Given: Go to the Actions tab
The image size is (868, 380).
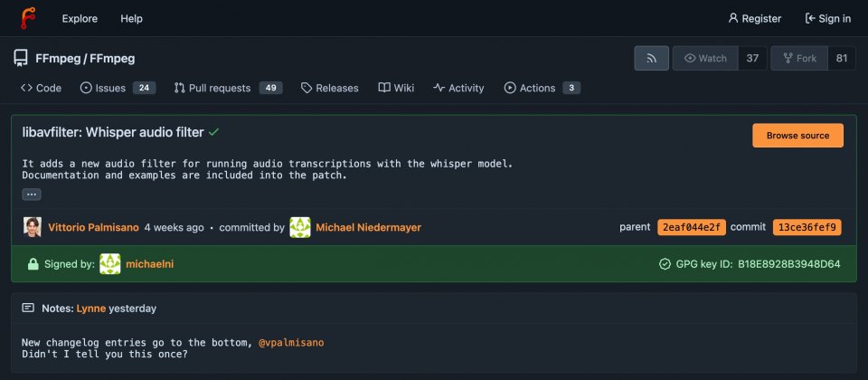Looking at the screenshot, I should (536, 88).
